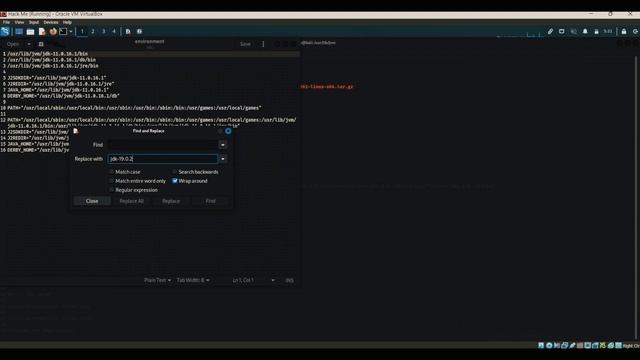Launch the text editor icon in the panel

(42, 31)
